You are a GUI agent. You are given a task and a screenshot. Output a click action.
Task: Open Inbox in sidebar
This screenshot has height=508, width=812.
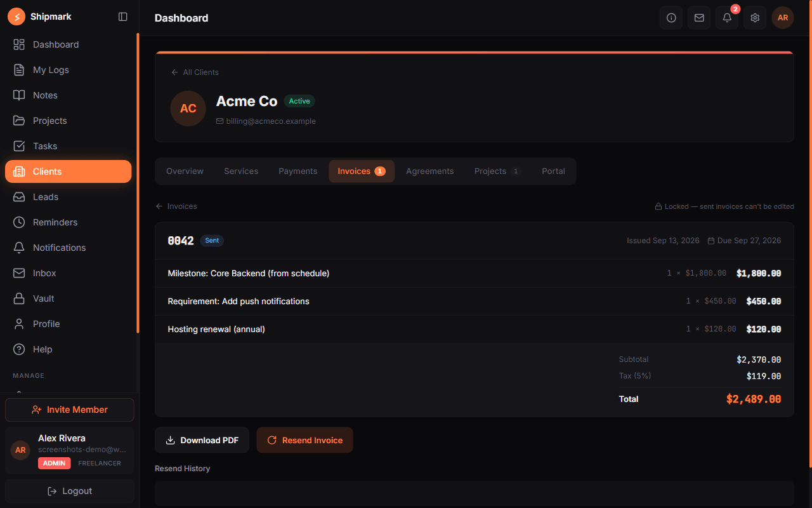click(x=69, y=273)
